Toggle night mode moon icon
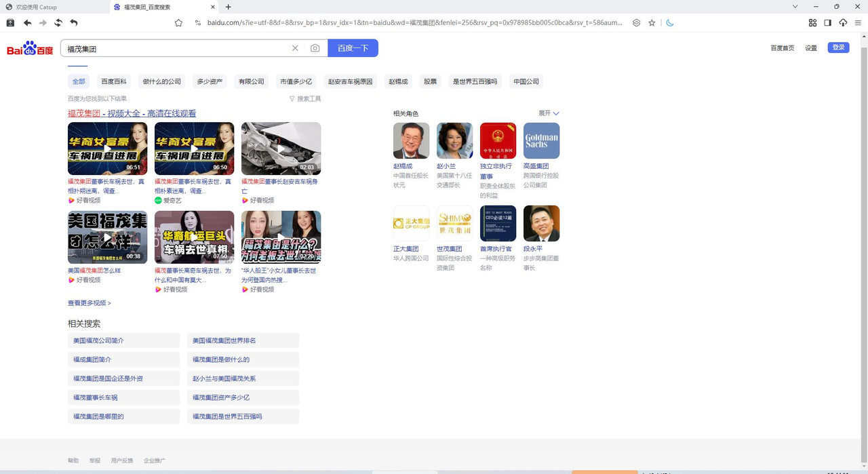Viewport: 868px width, 474px height. (x=669, y=22)
